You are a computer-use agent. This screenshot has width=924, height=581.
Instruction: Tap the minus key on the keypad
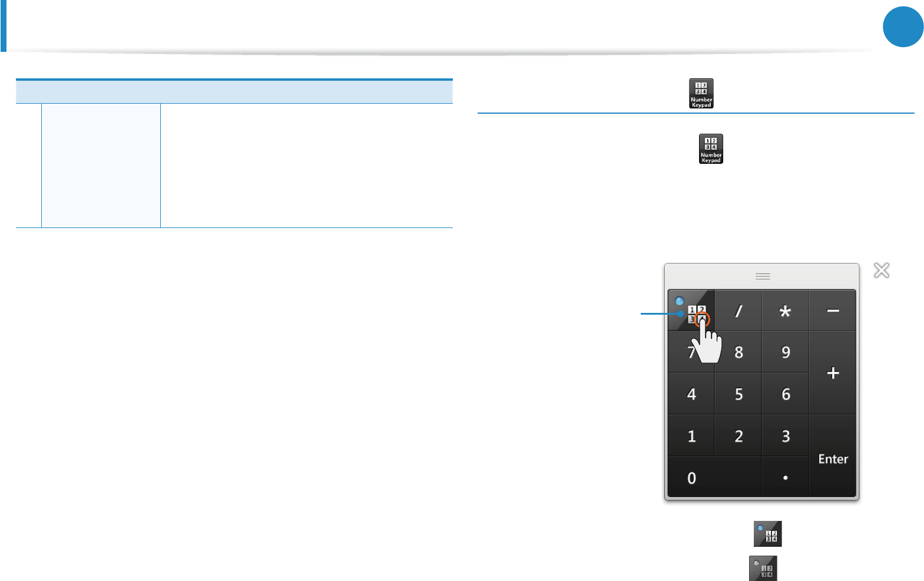[833, 311]
